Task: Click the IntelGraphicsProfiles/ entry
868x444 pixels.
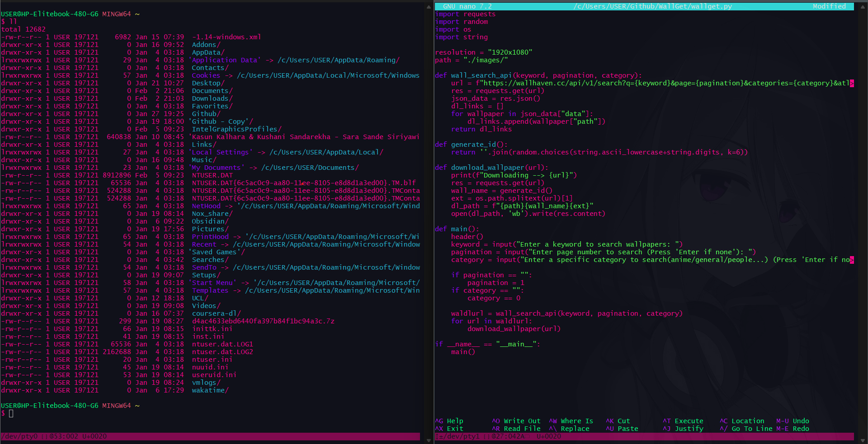Action: point(236,129)
